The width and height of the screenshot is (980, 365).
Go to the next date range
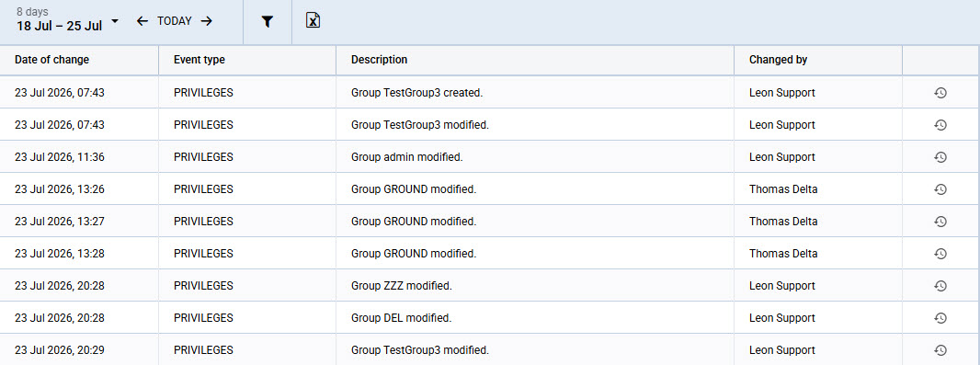(x=207, y=21)
